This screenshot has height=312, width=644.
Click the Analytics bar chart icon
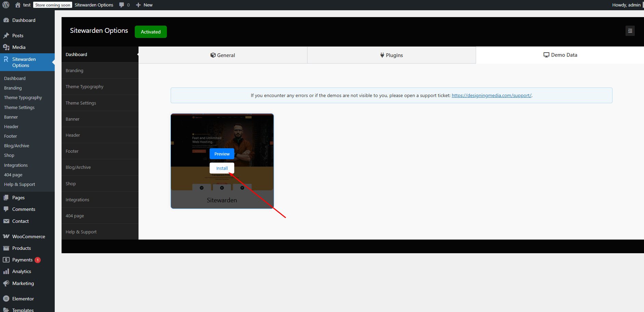pos(6,271)
